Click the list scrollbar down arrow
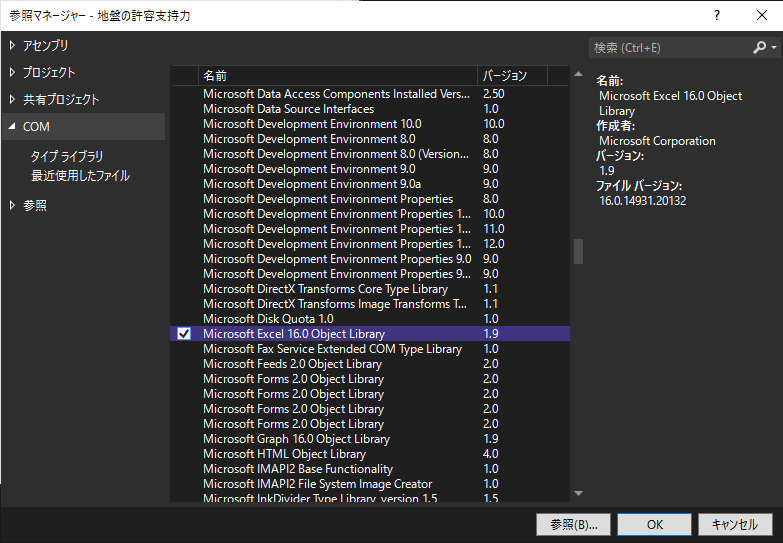Screen dimensions: 783x543 click(x=579, y=493)
